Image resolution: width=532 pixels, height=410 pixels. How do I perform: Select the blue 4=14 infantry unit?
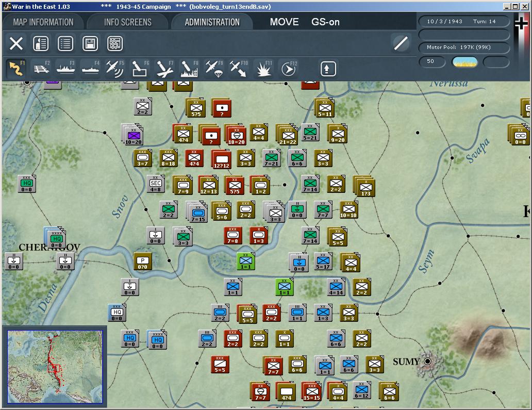(x=336, y=287)
